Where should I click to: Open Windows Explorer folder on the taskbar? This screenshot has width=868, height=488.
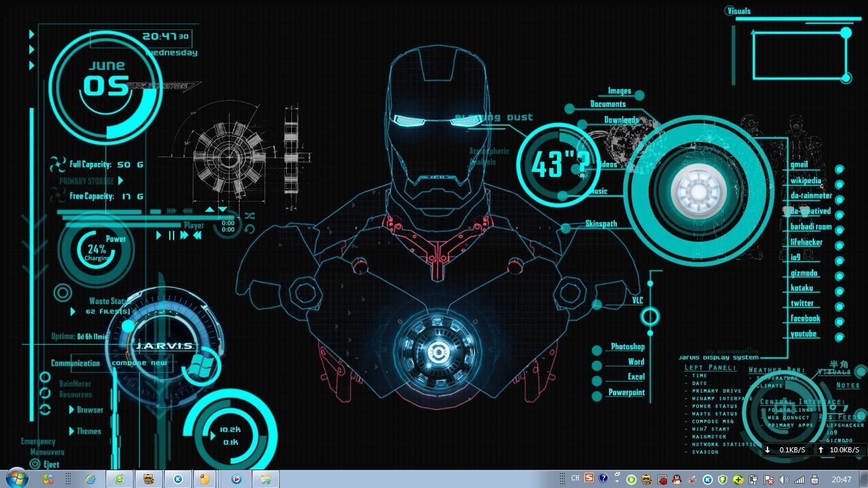click(265, 479)
